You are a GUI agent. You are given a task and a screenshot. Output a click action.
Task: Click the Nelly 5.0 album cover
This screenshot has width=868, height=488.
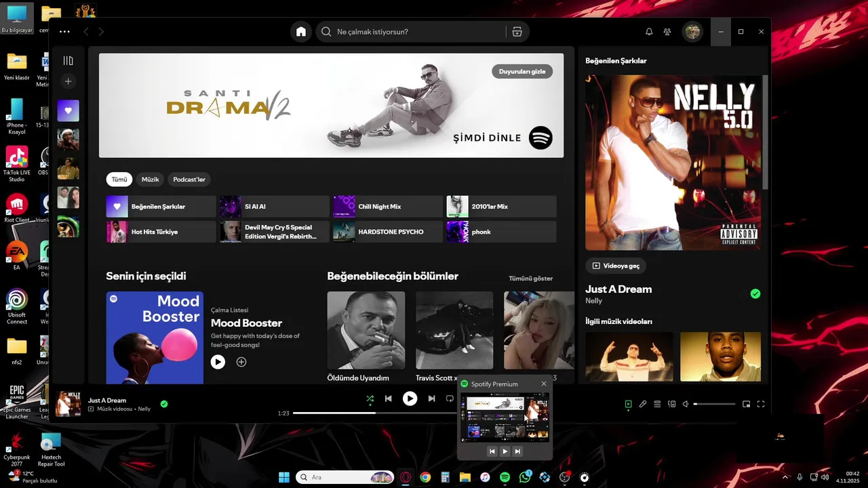673,163
